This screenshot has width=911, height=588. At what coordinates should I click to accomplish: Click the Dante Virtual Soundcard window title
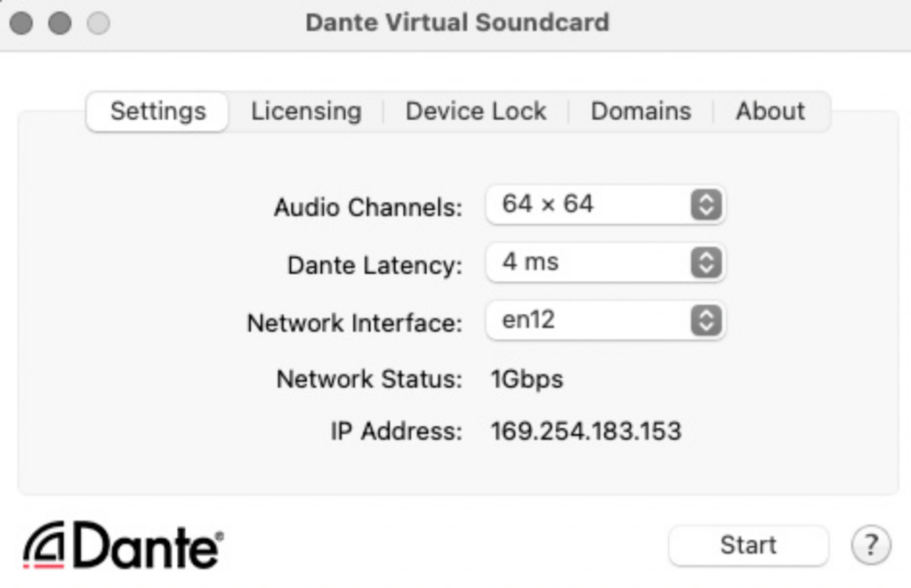tap(456, 23)
